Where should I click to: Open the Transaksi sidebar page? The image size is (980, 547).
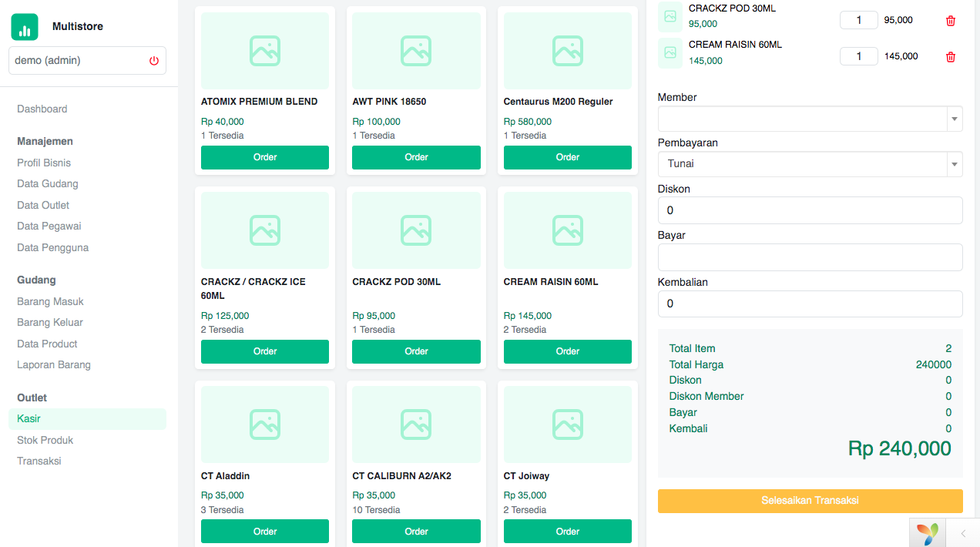click(x=39, y=461)
